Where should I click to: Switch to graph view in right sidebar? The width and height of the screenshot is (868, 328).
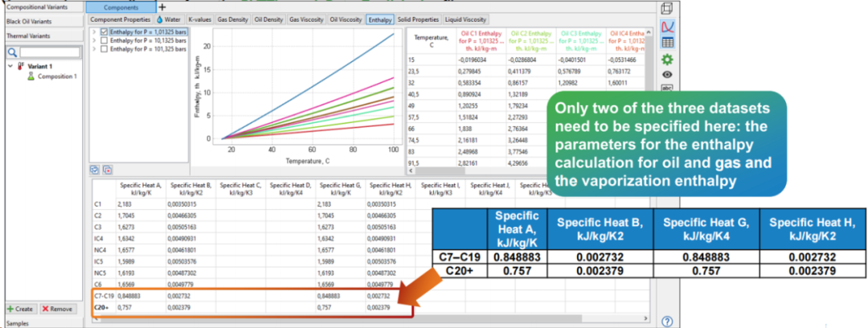666,27
